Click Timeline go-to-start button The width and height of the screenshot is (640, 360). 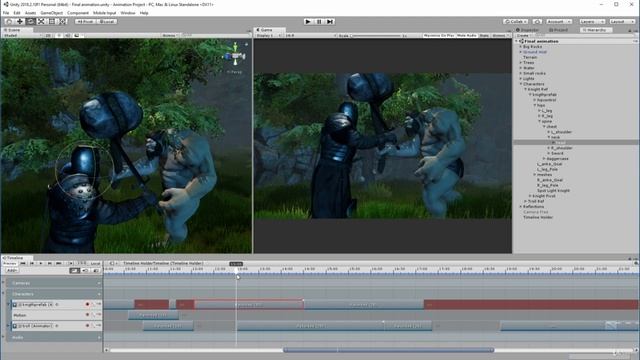[x=23, y=263]
